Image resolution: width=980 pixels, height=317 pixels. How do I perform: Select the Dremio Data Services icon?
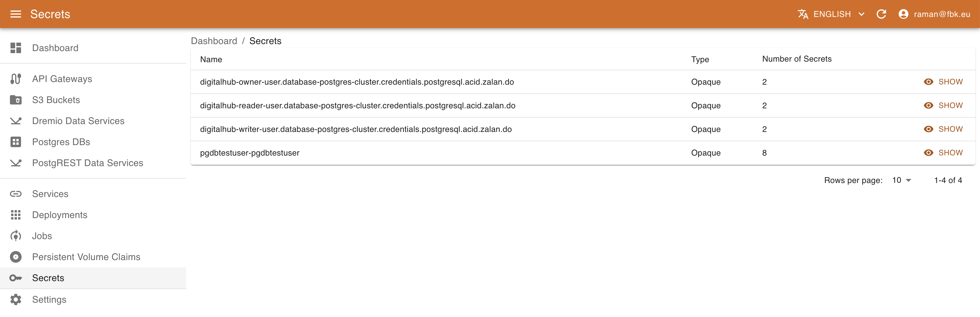click(15, 121)
